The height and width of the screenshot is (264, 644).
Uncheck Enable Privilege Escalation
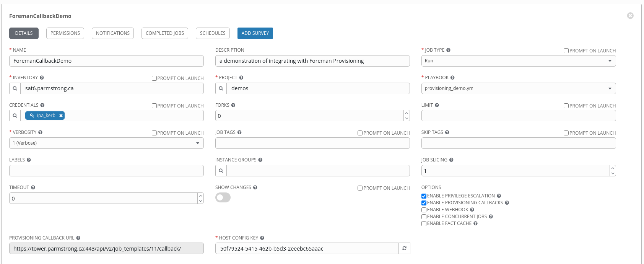point(424,196)
